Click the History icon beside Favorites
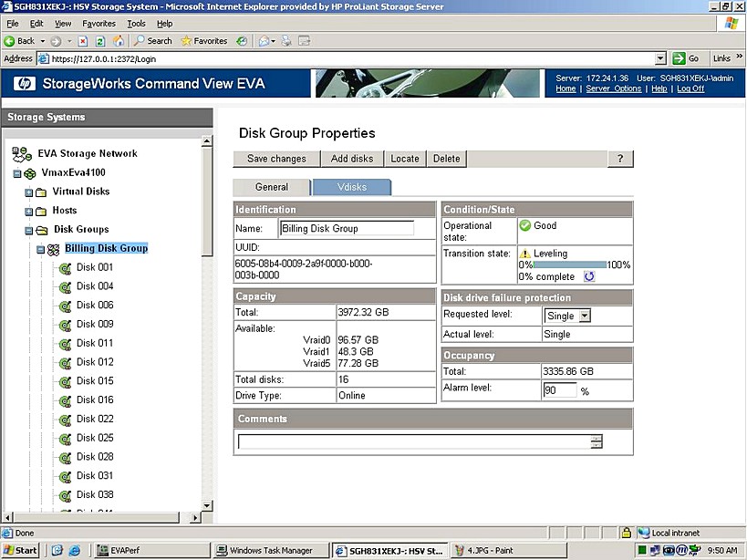The image size is (747, 560). point(242,41)
